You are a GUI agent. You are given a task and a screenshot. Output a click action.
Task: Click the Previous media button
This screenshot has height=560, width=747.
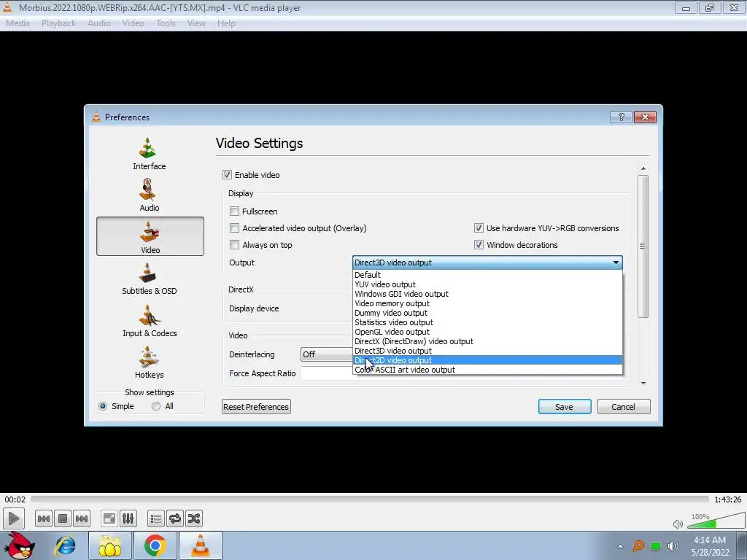point(43,518)
